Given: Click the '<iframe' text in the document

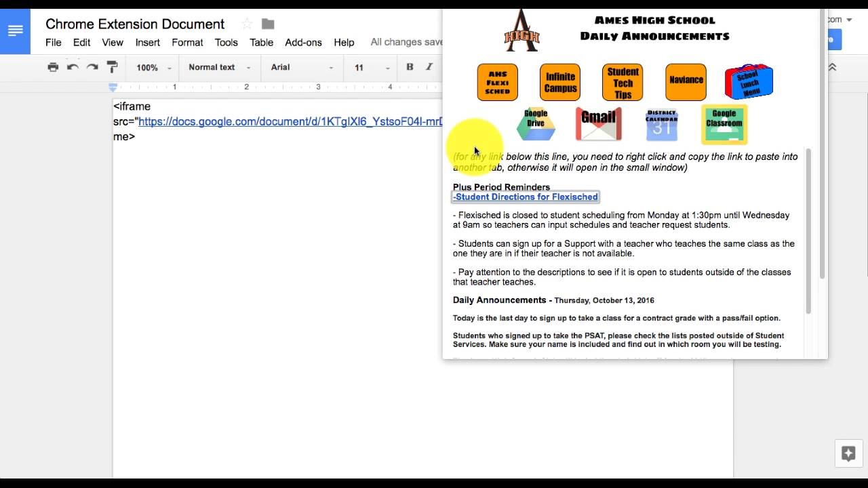Looking at the screenshot, I should point(132,106).
